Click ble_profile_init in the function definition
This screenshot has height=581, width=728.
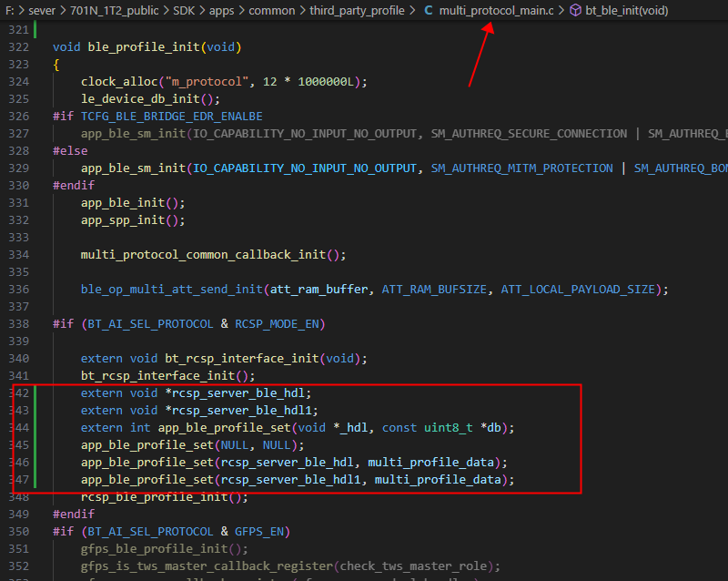[x=144, y=47]
